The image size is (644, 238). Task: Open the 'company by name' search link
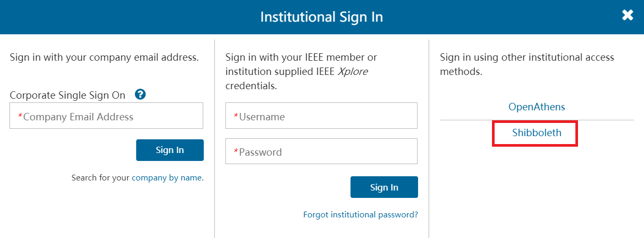(x=166, y=178)
